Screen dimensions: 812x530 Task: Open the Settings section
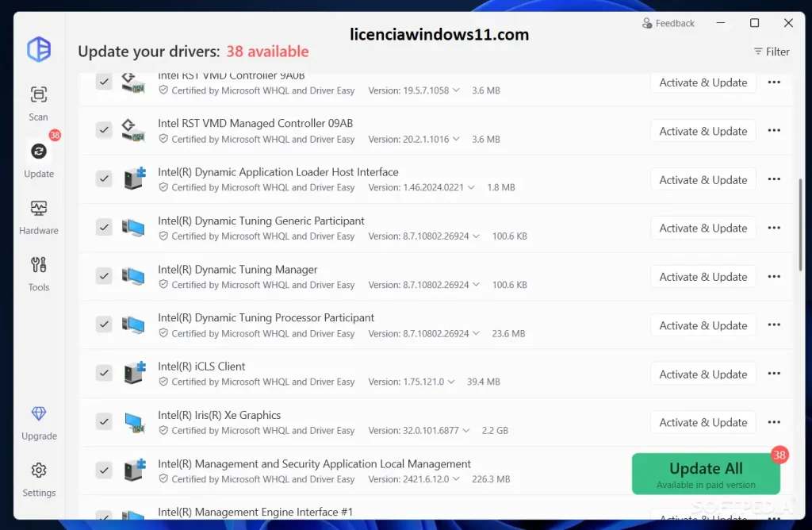pyautogui.click(x=39, y=480)
